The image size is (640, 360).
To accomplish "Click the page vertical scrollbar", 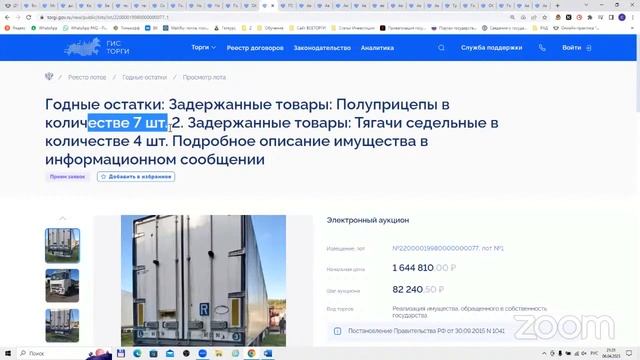I will (x=638, y=73).
